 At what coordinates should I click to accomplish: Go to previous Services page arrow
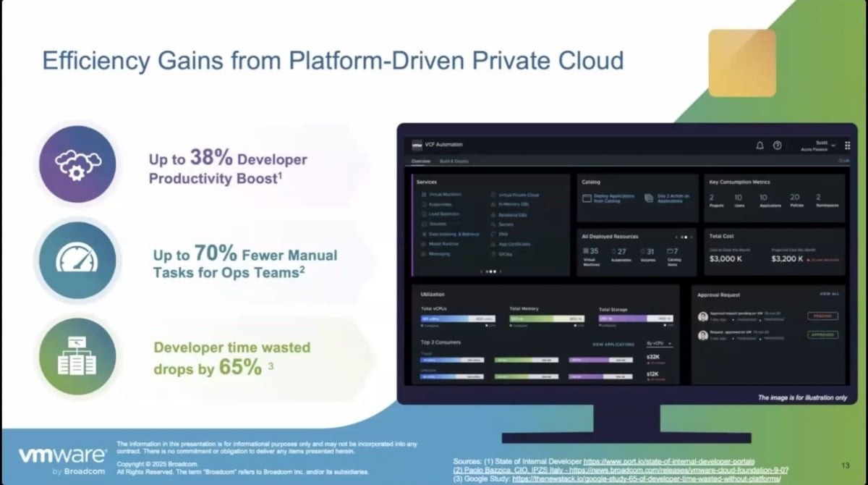482,271
